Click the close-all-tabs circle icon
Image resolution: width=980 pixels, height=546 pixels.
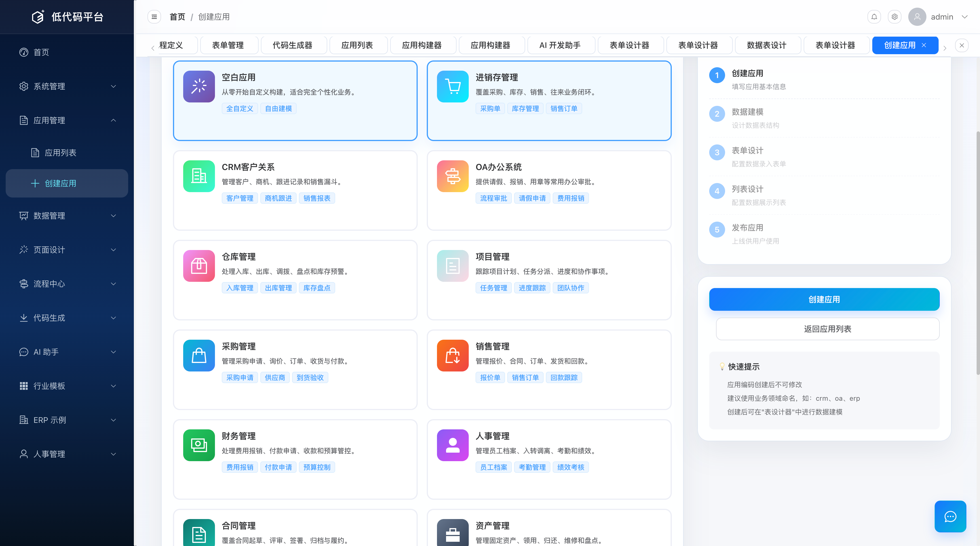(962, 45)
